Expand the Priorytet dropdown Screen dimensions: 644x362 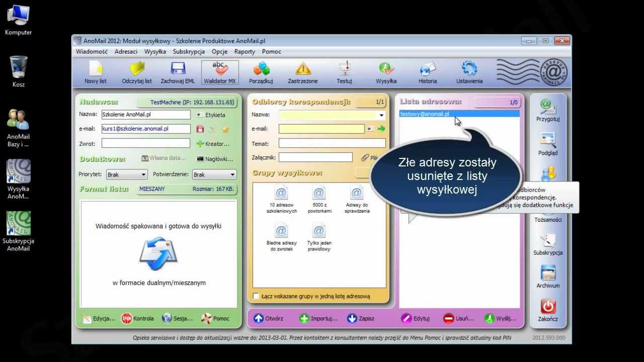point(126,174)
